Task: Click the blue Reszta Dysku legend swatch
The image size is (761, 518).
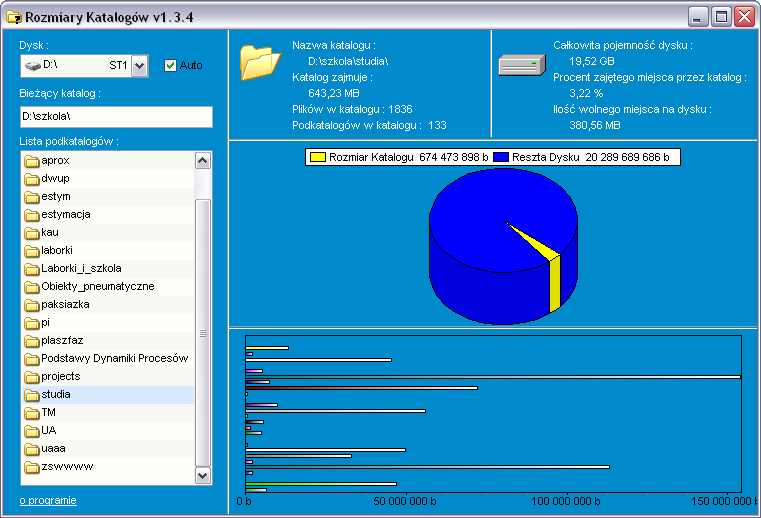Action: [x=501, y=157]
